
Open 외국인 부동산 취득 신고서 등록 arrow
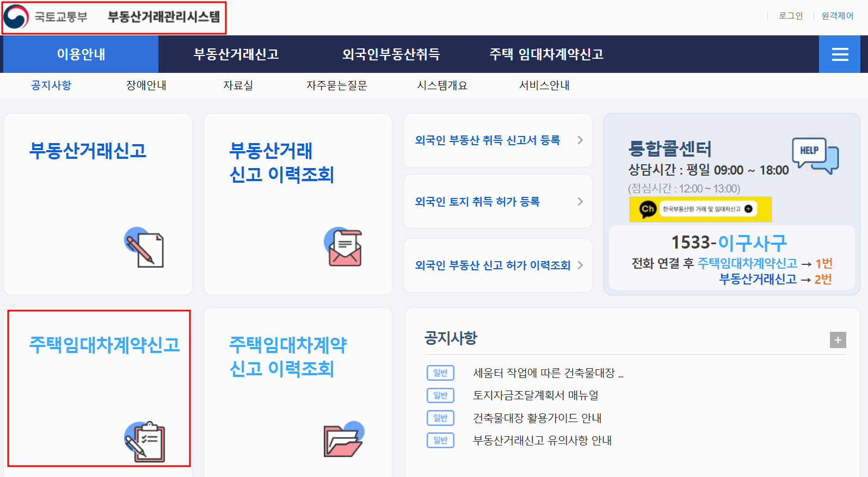pyautogui.click(x=580, y=140)
